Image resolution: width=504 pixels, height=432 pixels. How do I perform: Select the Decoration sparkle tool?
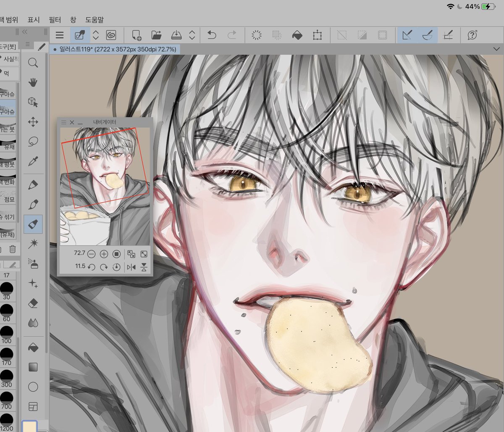pyautogui.click(x=33, y=284)
